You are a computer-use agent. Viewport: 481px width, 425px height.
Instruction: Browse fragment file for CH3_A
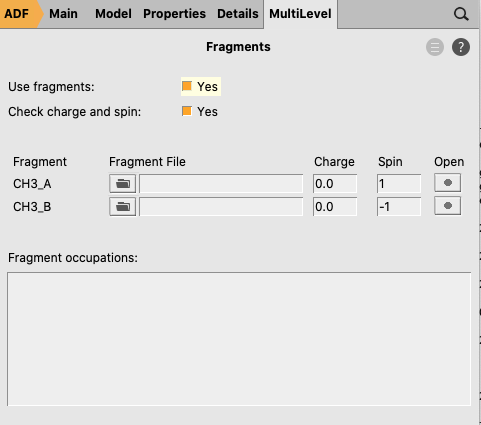tap(123, 183)
